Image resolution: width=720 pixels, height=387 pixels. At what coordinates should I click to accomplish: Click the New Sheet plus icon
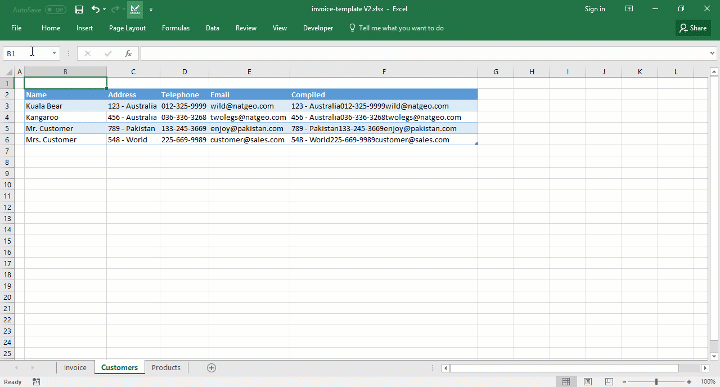211,368
